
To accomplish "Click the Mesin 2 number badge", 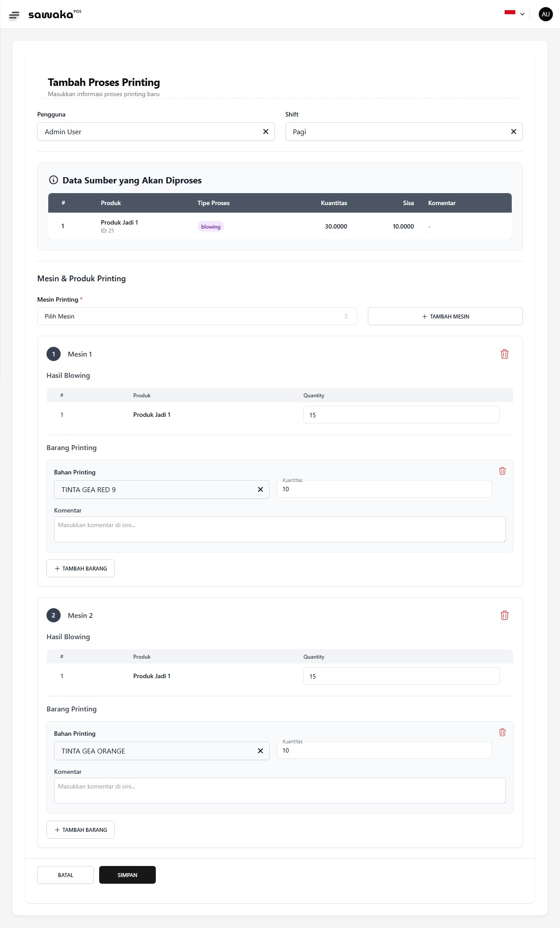I will [x=54, y=615].
